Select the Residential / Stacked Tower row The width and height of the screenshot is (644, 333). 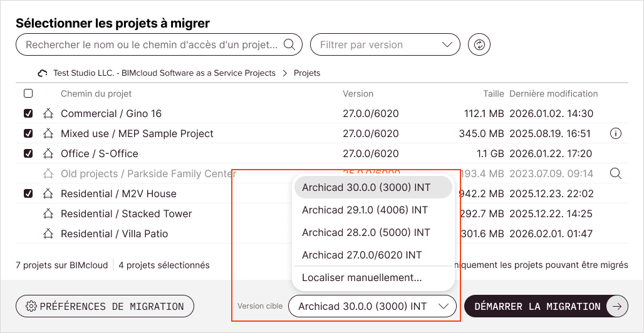point(321,213)
